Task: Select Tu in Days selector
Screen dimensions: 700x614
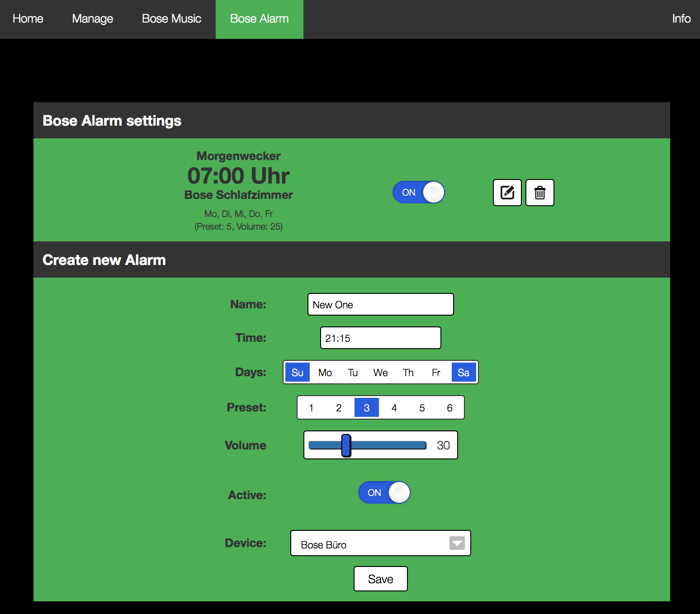Action: (353, 372)
